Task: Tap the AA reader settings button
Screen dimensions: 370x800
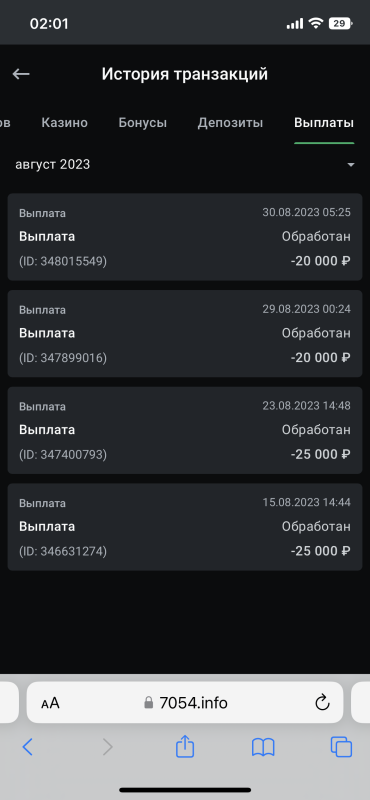Action: [51, 704]
